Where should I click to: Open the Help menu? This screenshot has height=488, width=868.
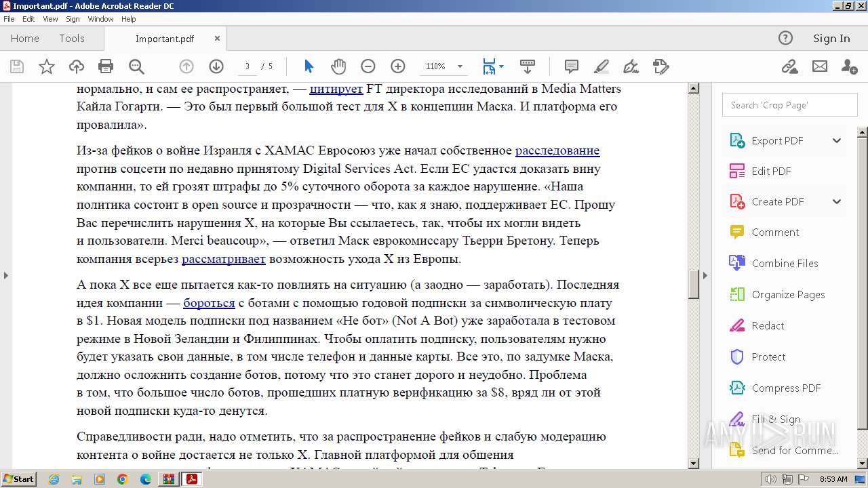[129, 19]
